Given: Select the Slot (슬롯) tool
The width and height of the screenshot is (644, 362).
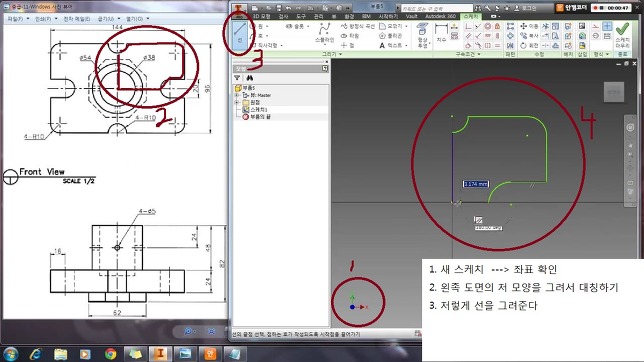Looking at the screenshot, I should pyautogui.click(x=294, y=26).
